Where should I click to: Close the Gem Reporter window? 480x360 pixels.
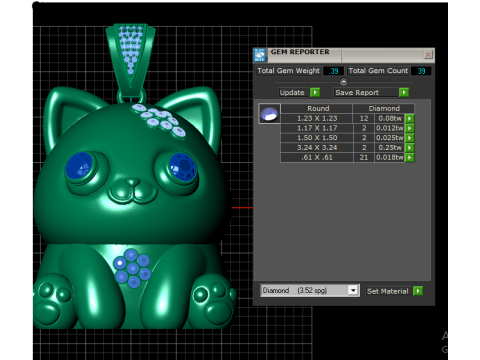(428, 54)
